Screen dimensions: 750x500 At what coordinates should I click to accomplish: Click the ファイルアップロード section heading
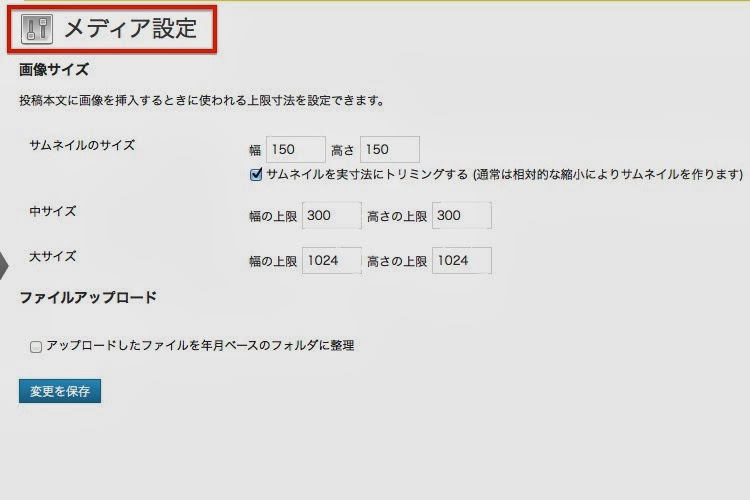point(88,298)
